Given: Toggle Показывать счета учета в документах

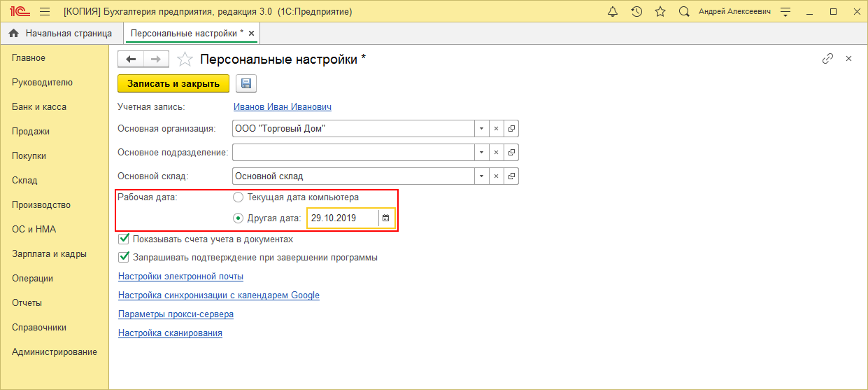Looking at the screenshot, I should pyautogui.click(x=124, y=239).
